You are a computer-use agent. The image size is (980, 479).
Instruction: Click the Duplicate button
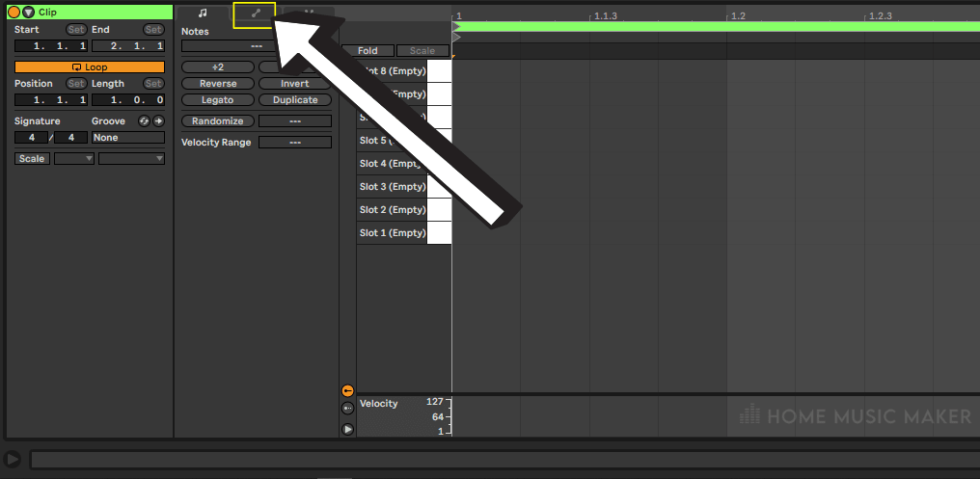click(x=295, y=100)
